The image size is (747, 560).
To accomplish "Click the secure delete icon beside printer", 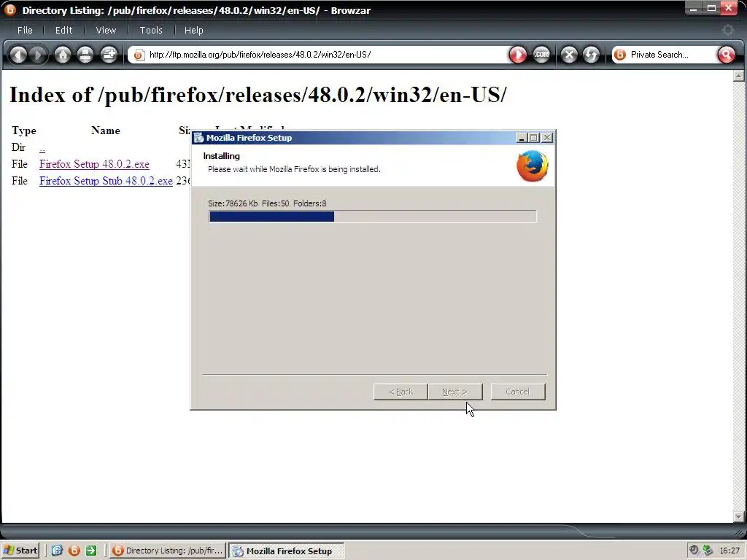I will (x=109, y=55).
